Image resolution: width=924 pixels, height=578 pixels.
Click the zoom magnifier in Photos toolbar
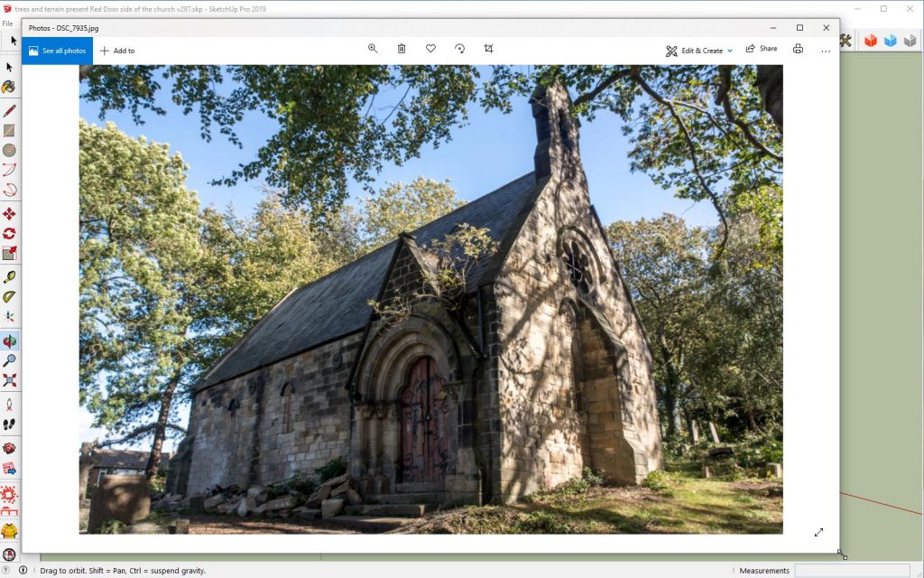click(x=373, y=49)
